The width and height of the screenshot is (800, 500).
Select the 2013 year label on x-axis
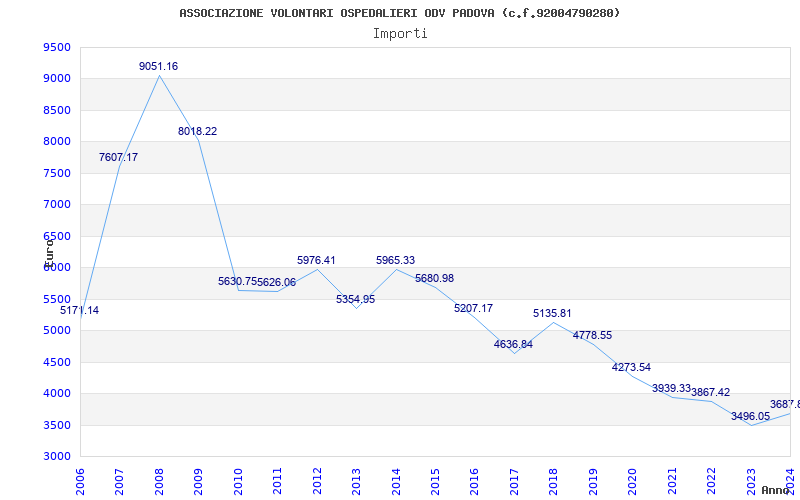(x=356, y=482)
